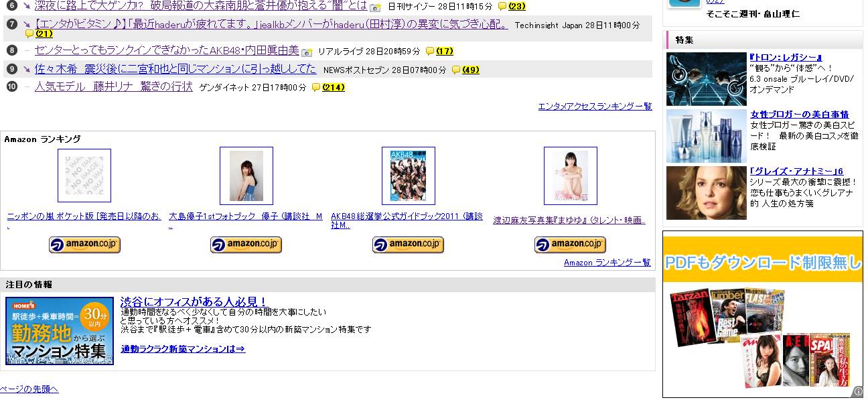Screen dimensions: 868x400
Task: Click amazon.co.jp button under 渡辺麻友写真集
Action: pyautogui.click(x=570, y=245)
